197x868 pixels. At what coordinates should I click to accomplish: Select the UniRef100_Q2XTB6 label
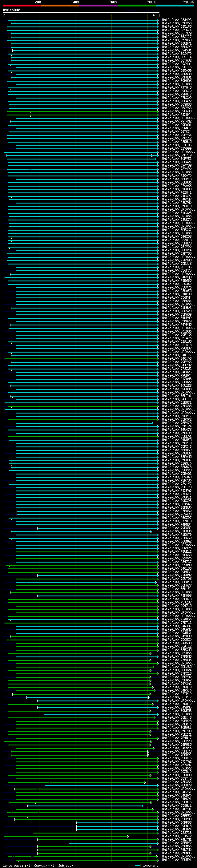tap(177, 145)
